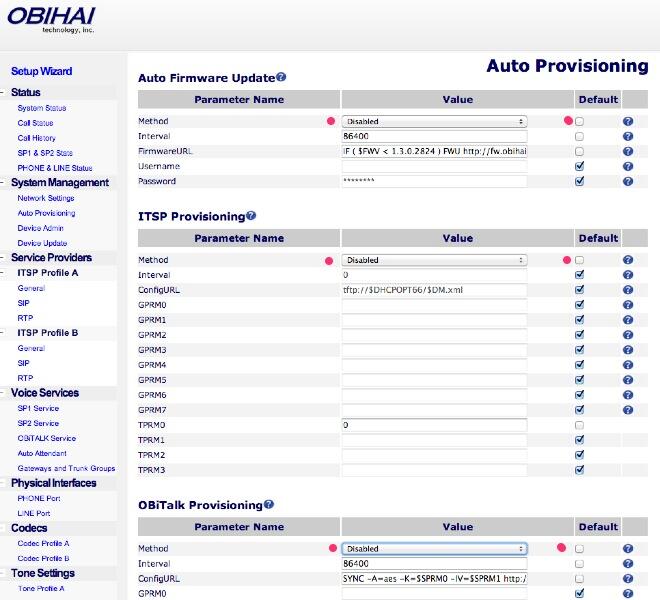Viewport: 660px width, 600px height.
Task: Open ITSP Provisioning Method dropdown
Action: (x=434, y=260)
